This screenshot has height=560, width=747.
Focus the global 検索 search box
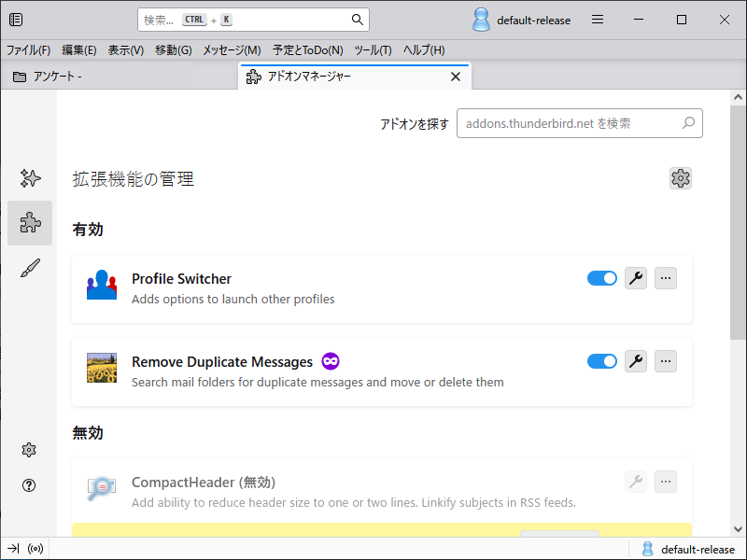[253, 20]
